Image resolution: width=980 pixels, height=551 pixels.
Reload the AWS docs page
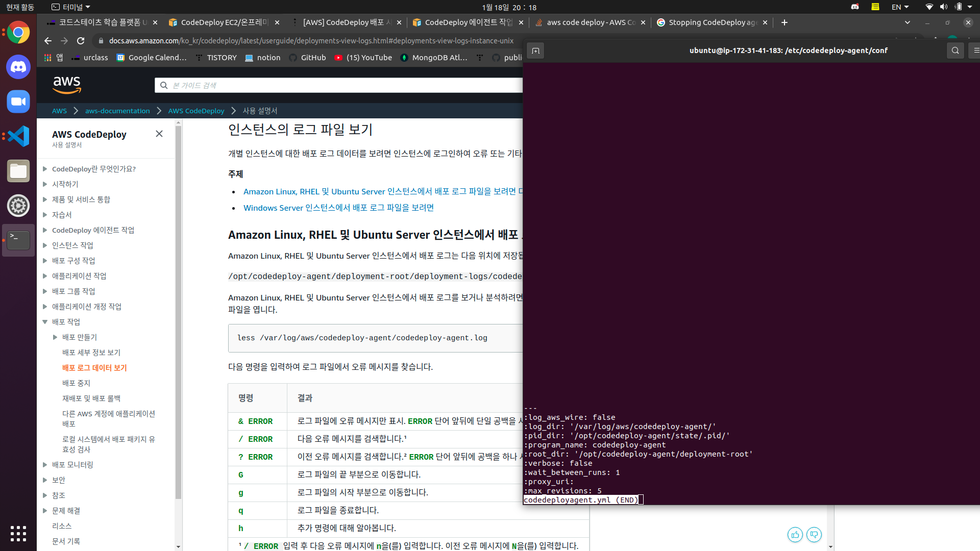[81, 41]
